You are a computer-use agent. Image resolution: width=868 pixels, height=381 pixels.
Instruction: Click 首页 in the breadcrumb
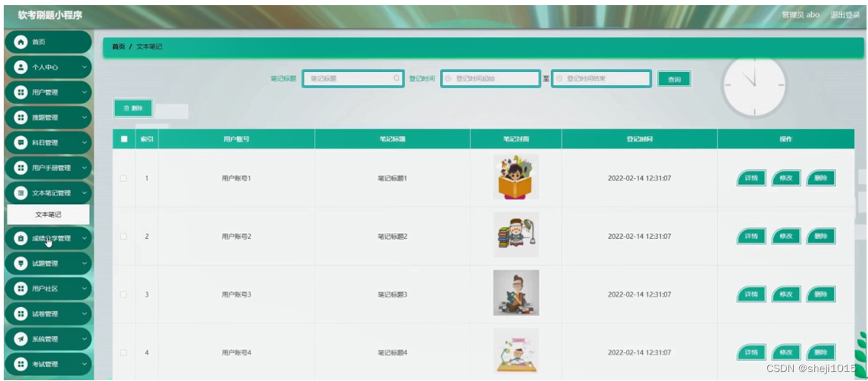(118, 47)
